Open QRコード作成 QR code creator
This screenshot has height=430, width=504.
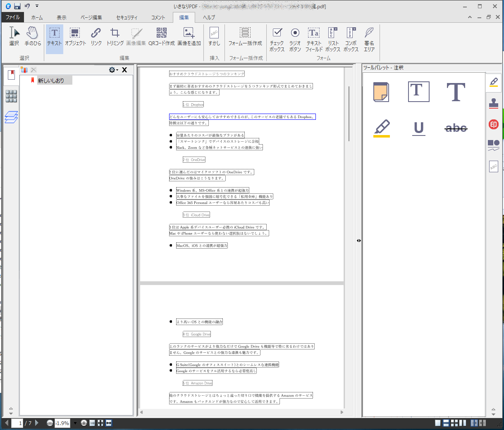(162, 36)
